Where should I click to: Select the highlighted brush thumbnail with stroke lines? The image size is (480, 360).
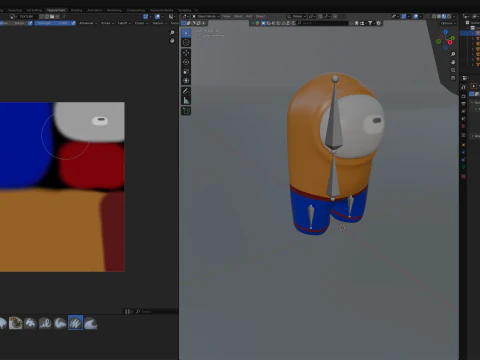pos(75,323)
